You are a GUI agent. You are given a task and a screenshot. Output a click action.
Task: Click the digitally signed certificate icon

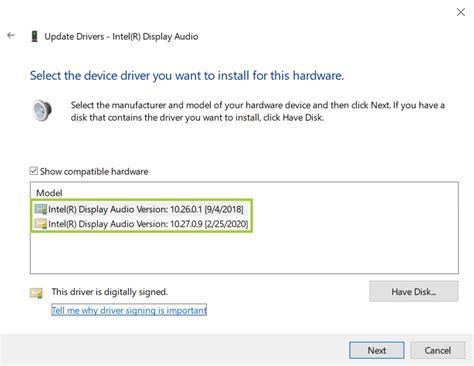36,293
